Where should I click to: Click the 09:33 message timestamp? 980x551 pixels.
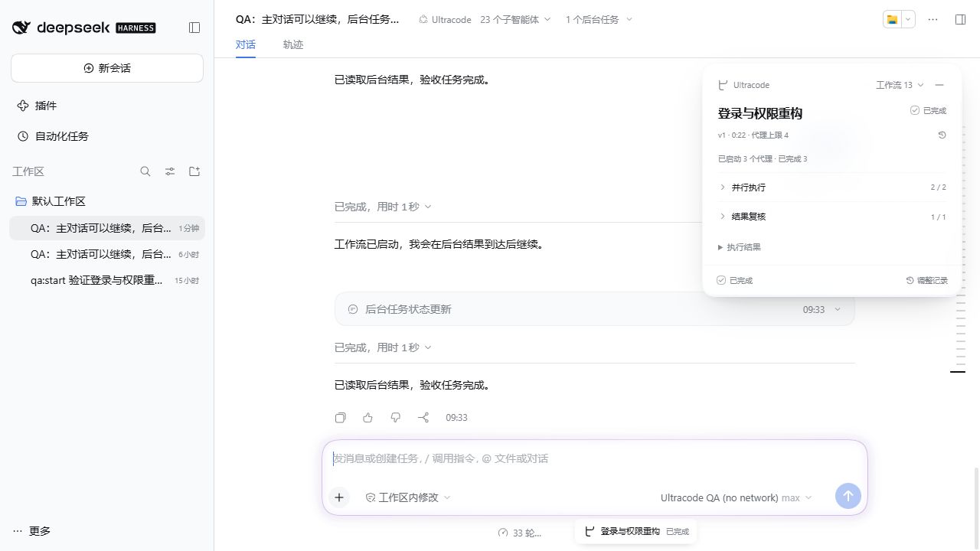[456, 418]
